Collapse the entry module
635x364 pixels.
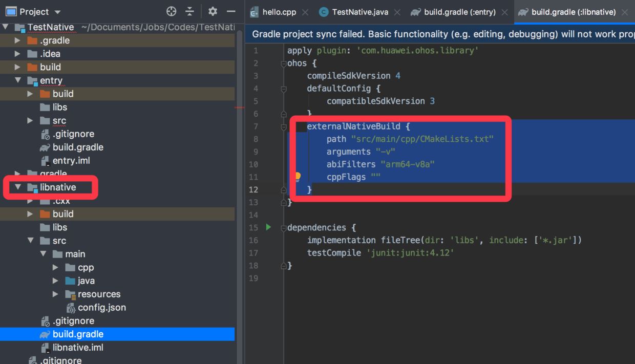tap(18, 80)
